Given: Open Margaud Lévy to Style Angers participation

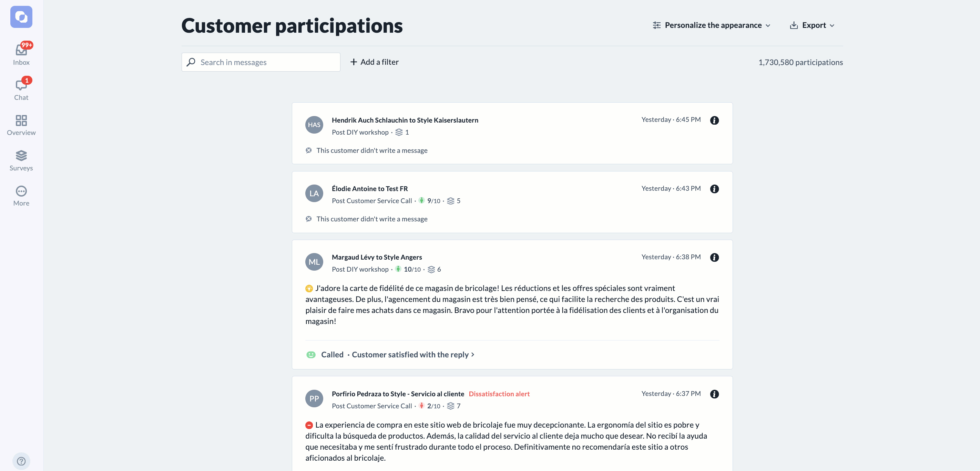Looking at the screenshot, I should click(x=377, y=257).
